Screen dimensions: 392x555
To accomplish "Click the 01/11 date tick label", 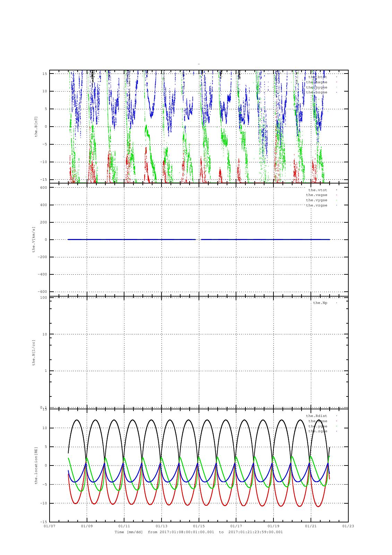I will pos(124,526).
